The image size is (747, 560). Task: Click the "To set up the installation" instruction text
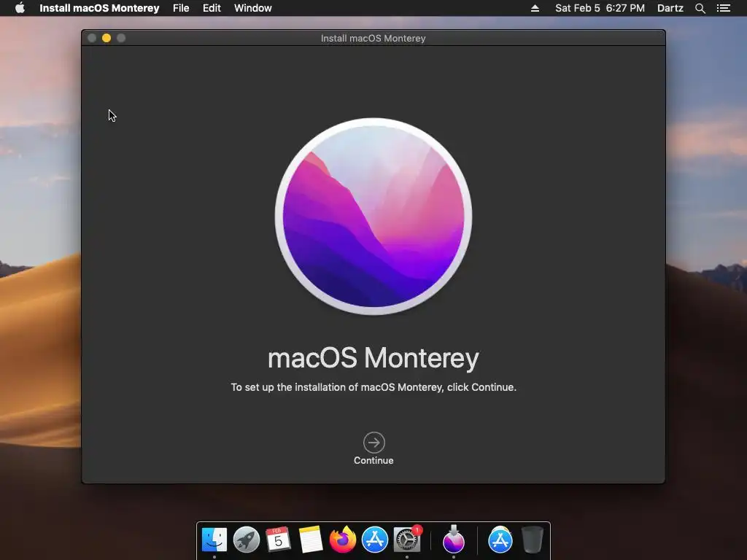[373, 387]
